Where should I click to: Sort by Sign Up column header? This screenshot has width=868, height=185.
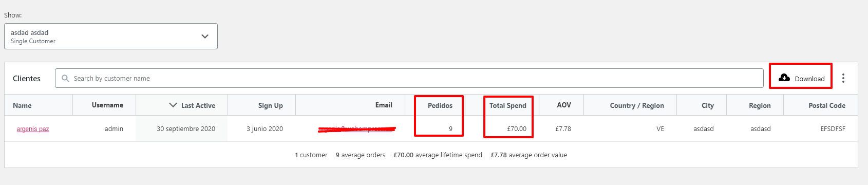point(271,105)
